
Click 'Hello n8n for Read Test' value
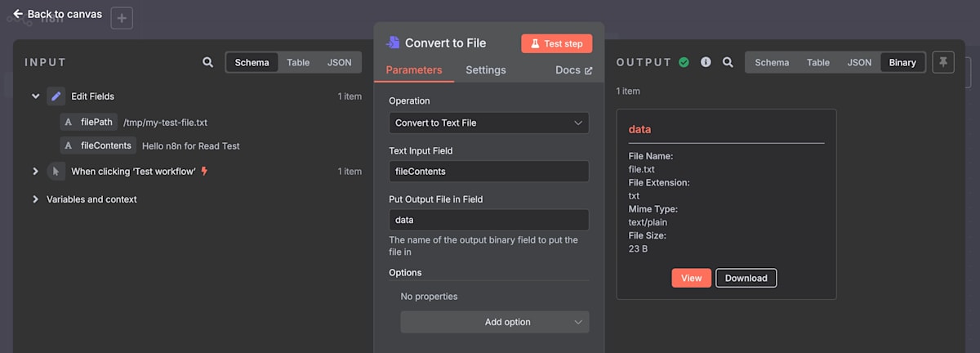(191, 145)
